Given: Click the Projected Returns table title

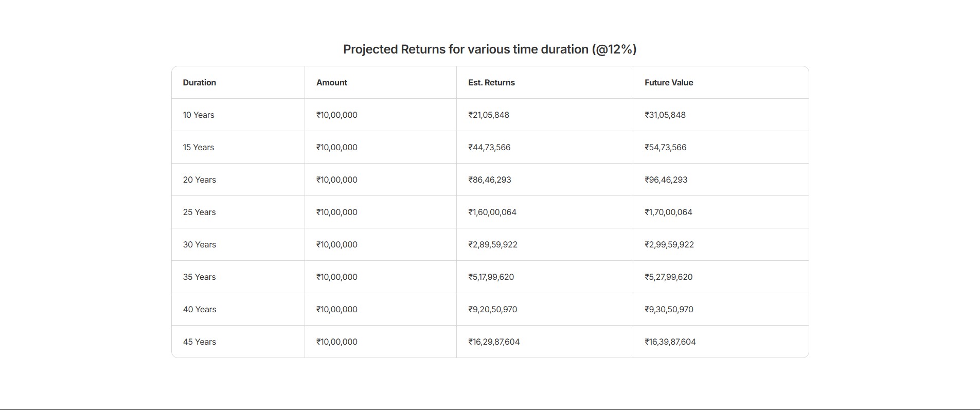Looking at the screenshot, I should tap(490, 49).
